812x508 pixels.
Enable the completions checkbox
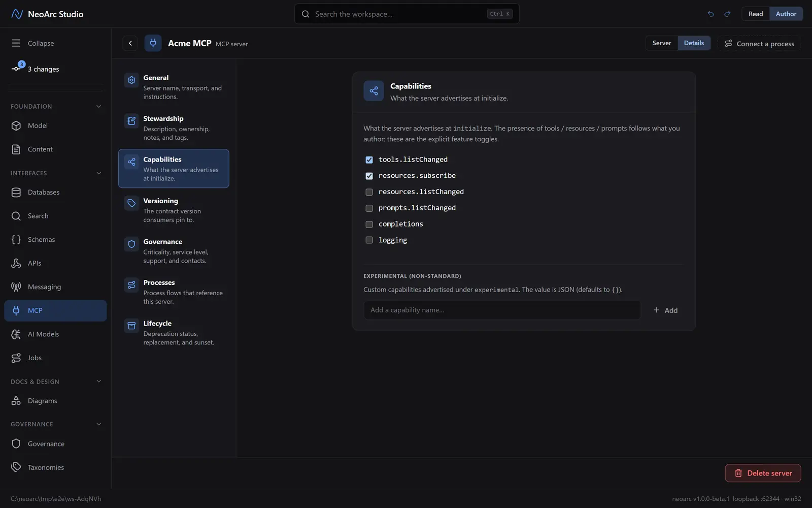point(369,224)
